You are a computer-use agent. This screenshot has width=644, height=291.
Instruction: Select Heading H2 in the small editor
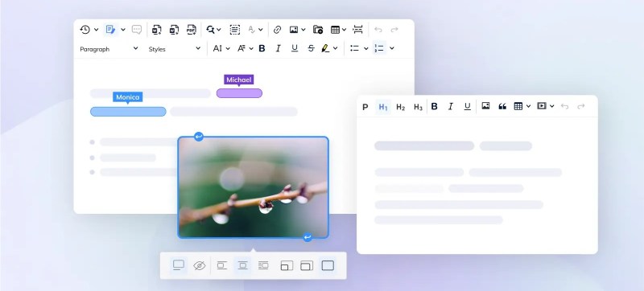(x=400, y=107)
